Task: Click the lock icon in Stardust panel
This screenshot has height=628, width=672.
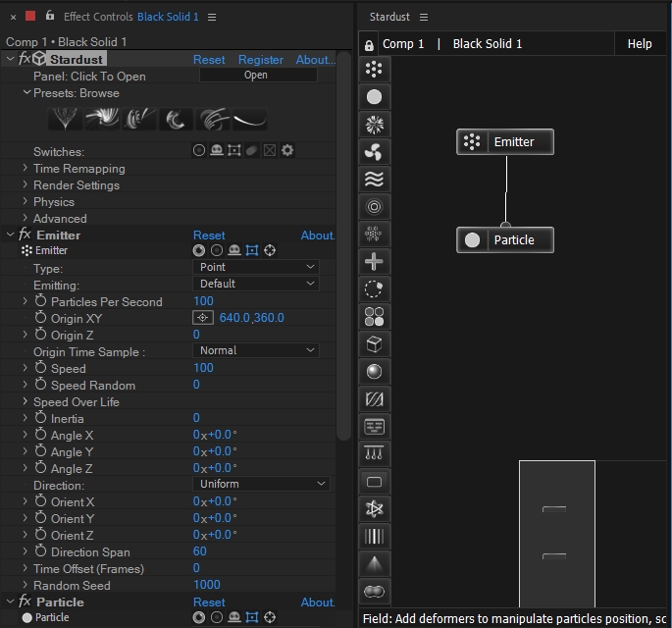Action: 369,44
